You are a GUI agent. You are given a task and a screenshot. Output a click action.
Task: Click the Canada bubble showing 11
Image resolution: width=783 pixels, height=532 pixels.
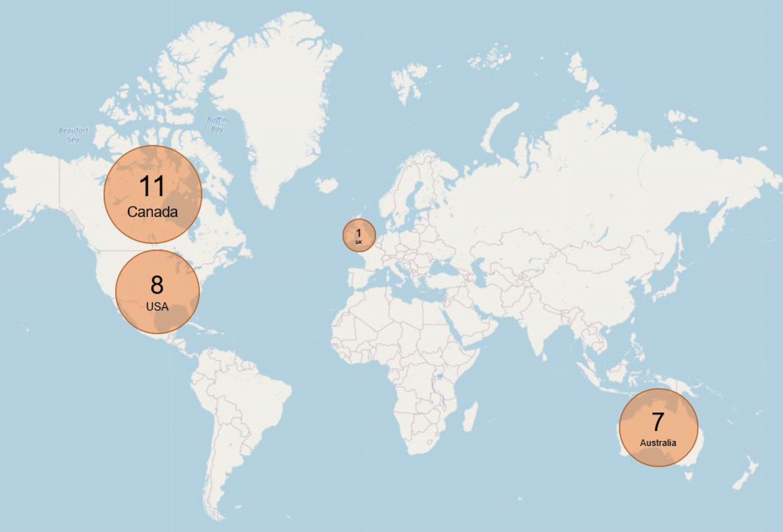153,194
